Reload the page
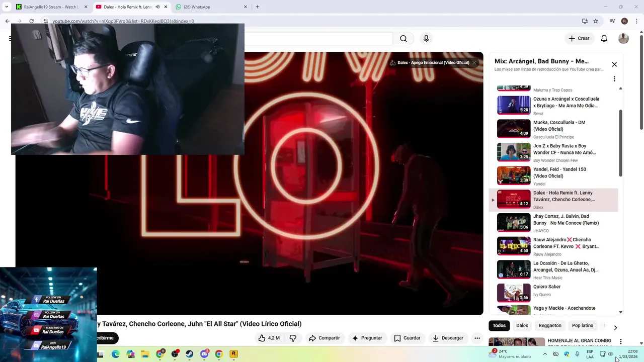This screenshot has height=362, width=644. click(x=31, y=21)
